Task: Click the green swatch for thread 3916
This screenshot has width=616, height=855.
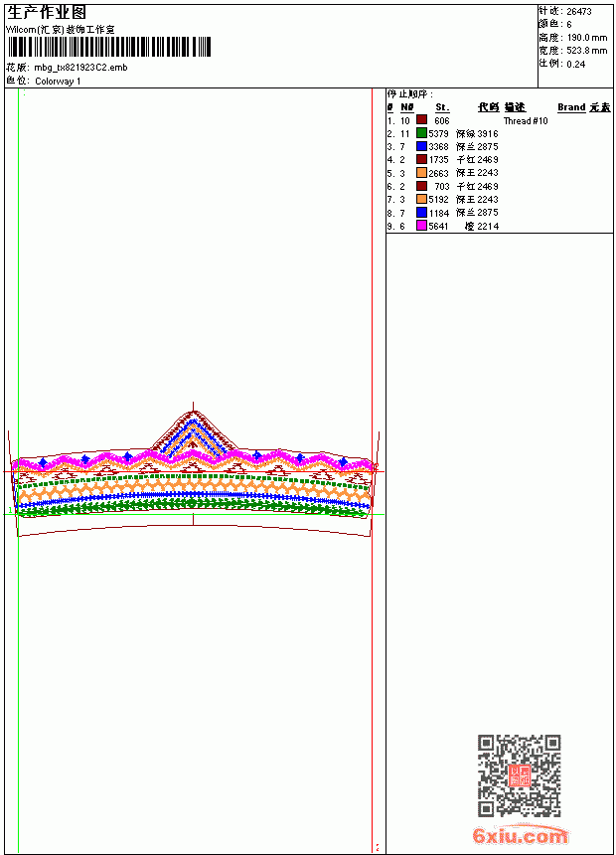Action: 421,133
